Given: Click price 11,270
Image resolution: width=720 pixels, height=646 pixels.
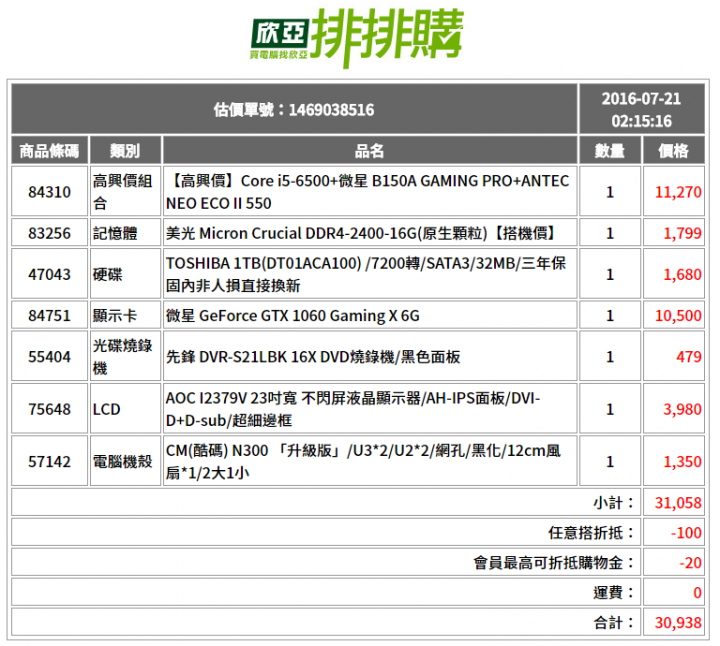Looking at the screenshot, I should (x=678, y=192).
